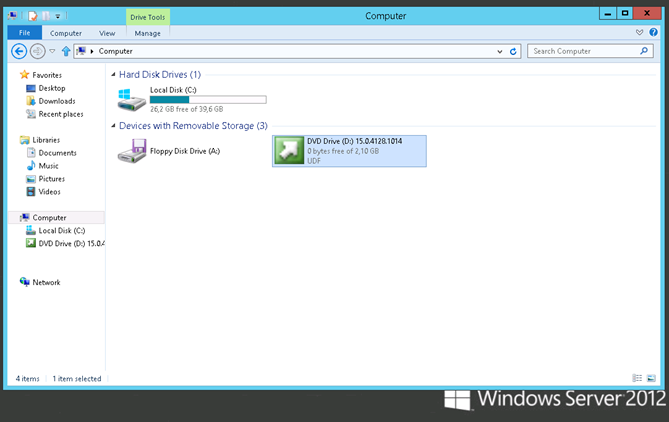
Task: Open Downloads under Favorites
Action: click(x=56, y=101)
